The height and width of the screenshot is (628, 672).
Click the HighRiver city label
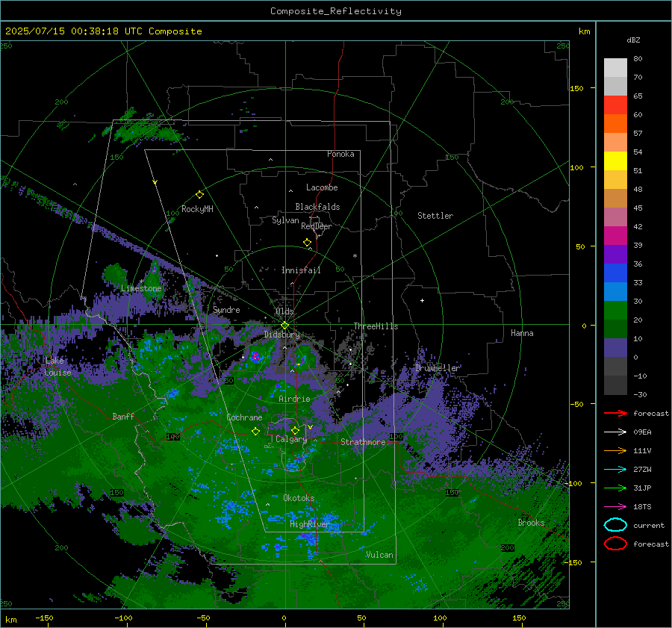(309, 524)
